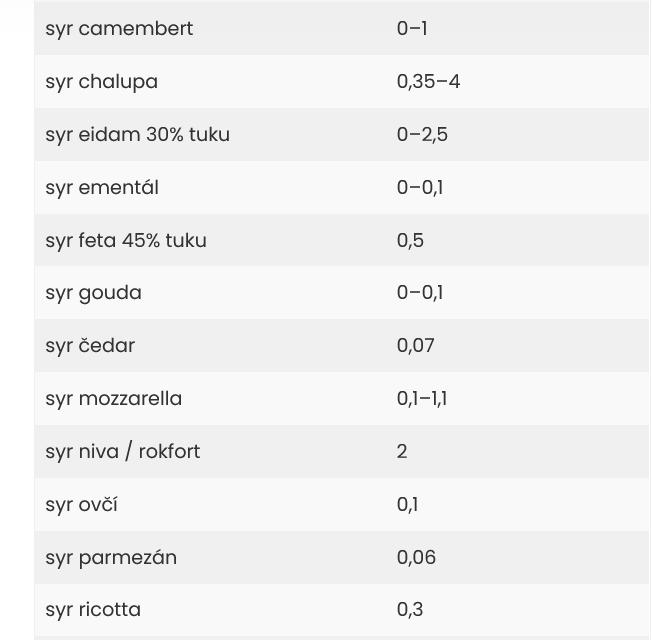
Task: Select the 'syr niva / rokfort' cell
Action: pyautogui.click(x=122, y=452)
